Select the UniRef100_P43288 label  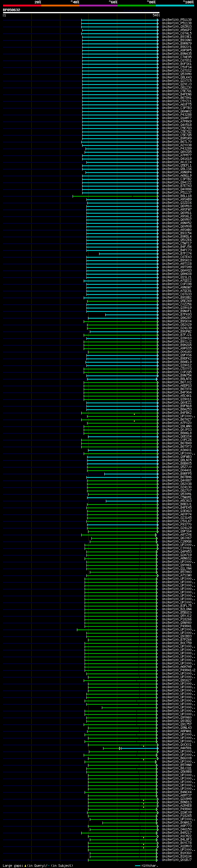pos(176,115)
